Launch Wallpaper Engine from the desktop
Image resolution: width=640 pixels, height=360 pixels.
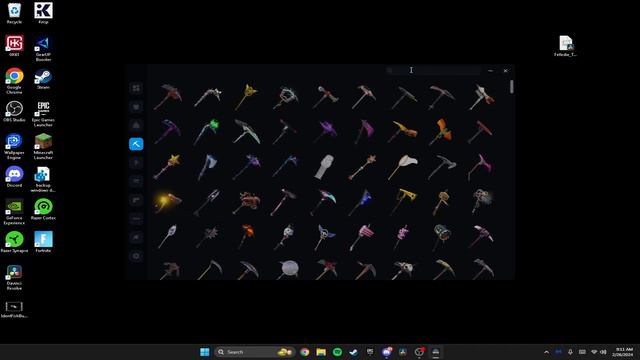(x=14, y=147)
